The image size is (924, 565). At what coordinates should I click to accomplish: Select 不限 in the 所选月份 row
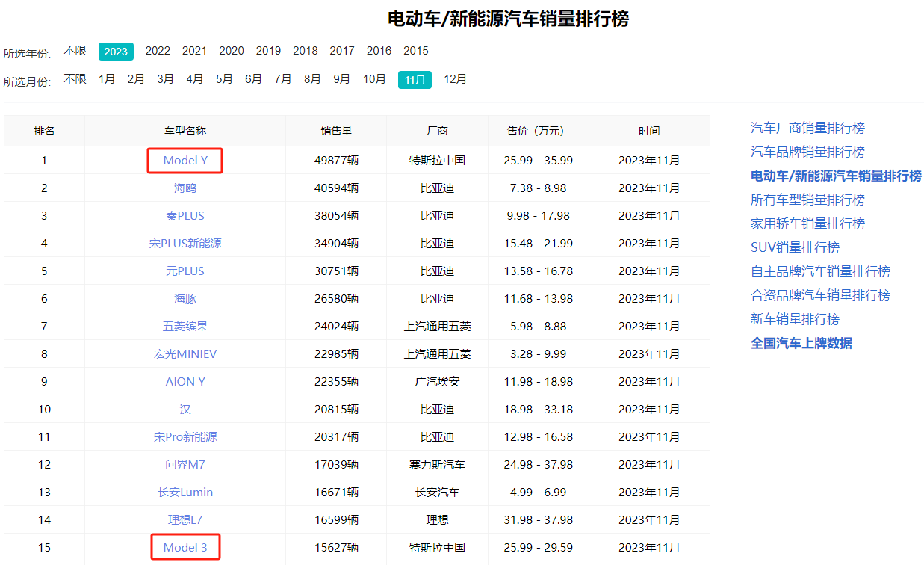point(75,79)
